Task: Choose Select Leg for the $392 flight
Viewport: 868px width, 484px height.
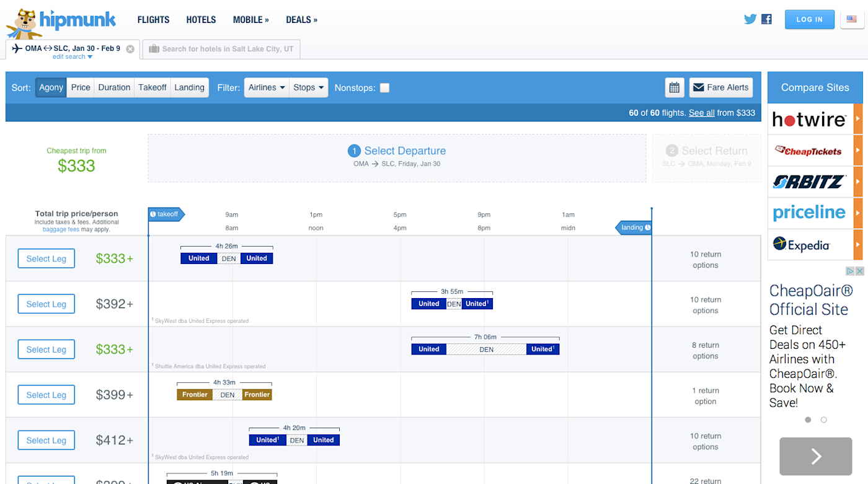Action: (46, 304)
